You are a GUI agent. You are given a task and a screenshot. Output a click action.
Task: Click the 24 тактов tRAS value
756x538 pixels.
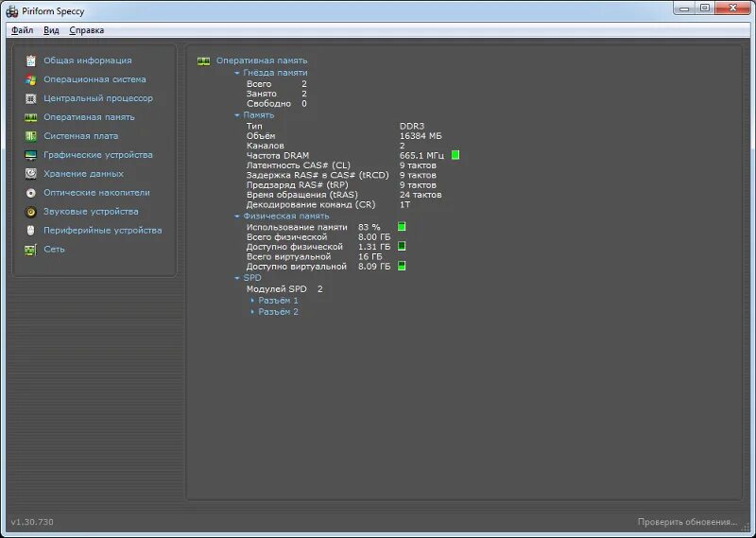(x=421, y=195)
